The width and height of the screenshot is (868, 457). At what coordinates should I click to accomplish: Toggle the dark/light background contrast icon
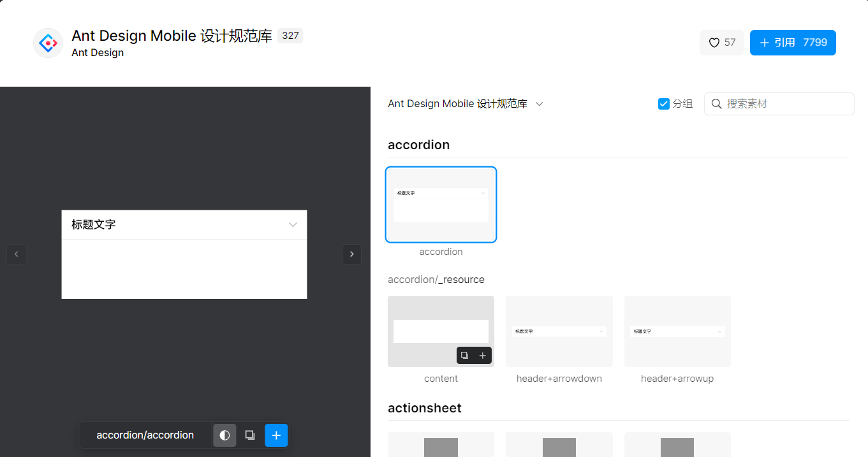coord(224,435)
